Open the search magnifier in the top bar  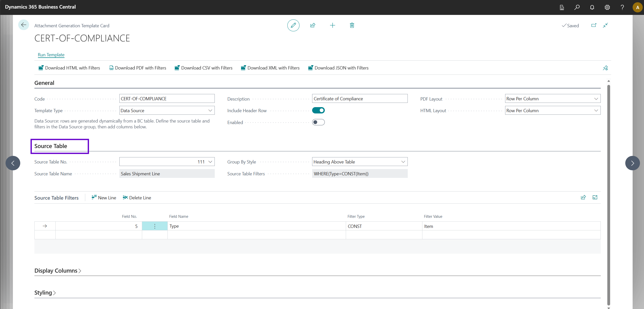pyautogui.click(x=577, y=7)
